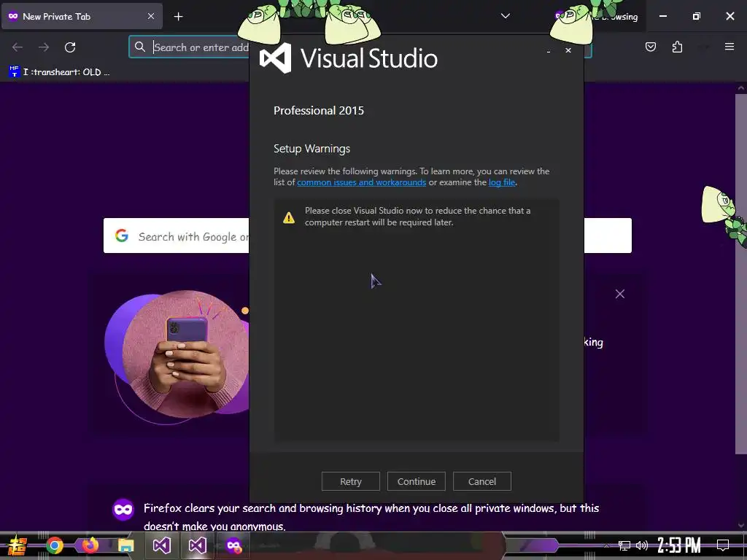Open the transheart OLD bookmark
Screen dimensions: 747x560
(x=60, y=72)
